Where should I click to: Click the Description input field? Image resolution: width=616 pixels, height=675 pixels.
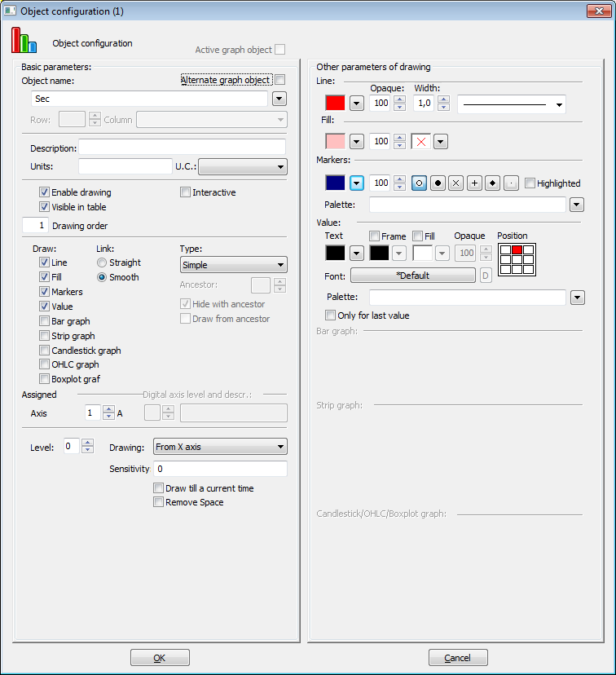tap(182, 148)
